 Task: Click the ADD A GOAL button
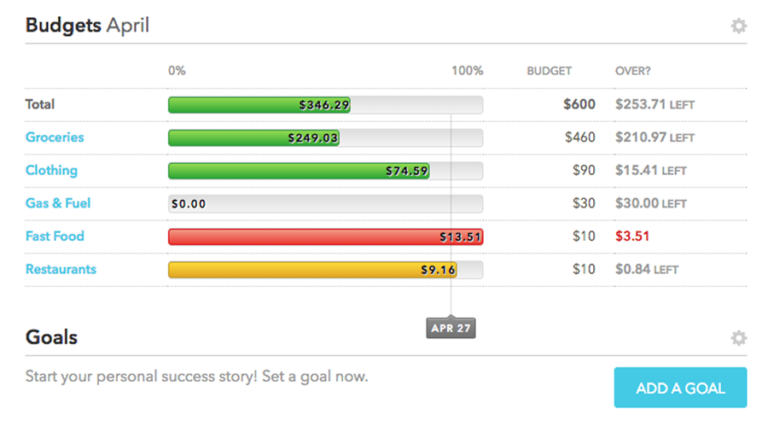coord(680,388)
